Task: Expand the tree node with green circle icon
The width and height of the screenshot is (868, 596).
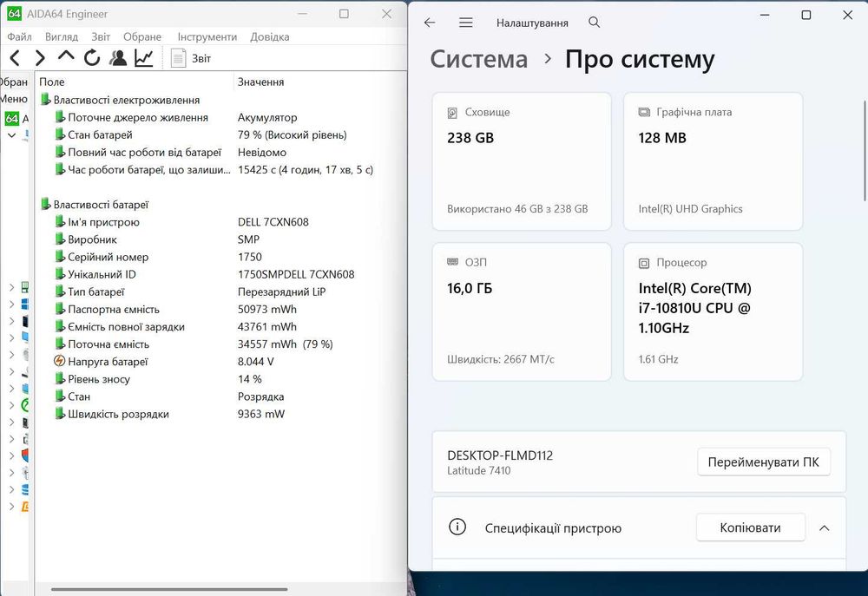Action: (x=11, y=405)
